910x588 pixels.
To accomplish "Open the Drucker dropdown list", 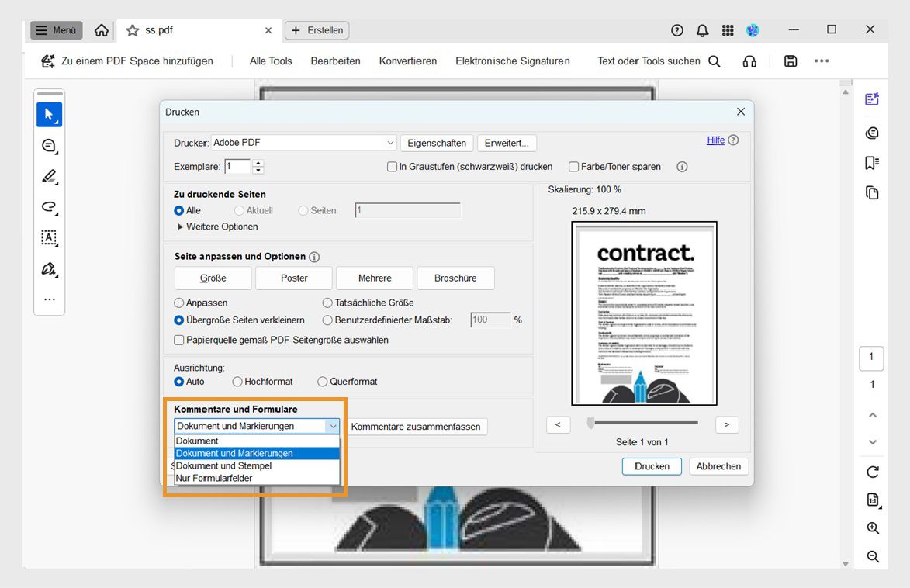I will point(391,143).
